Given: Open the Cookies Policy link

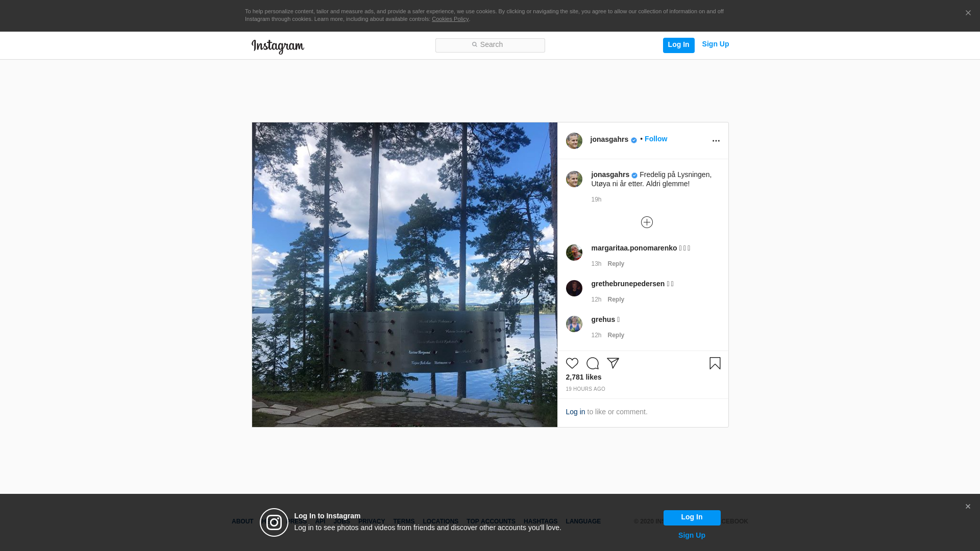Looking at the screenshot, I should click(x=450, y=19).
